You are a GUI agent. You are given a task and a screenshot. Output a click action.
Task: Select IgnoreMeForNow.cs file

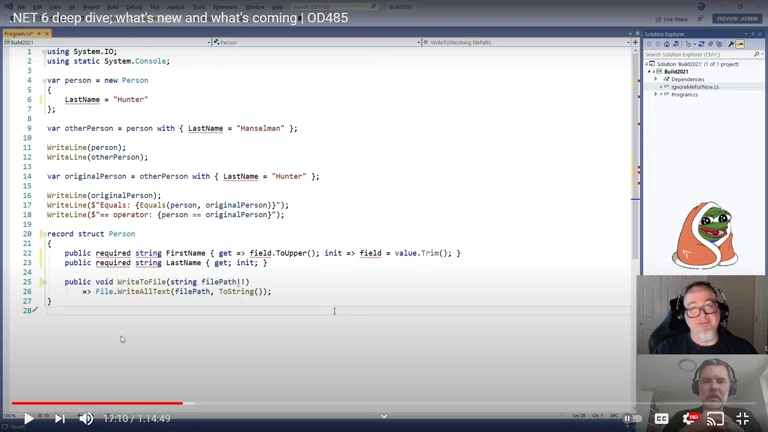click(695, 87)
